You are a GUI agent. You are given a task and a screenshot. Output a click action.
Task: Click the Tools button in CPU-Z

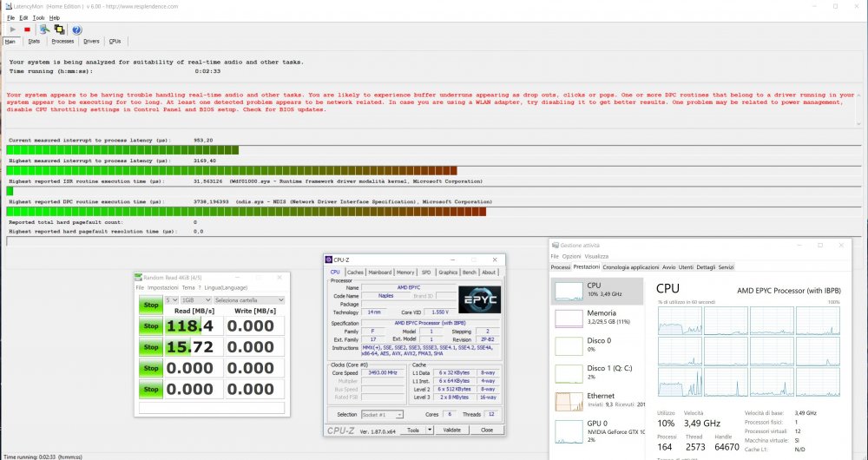pos(413,430)
